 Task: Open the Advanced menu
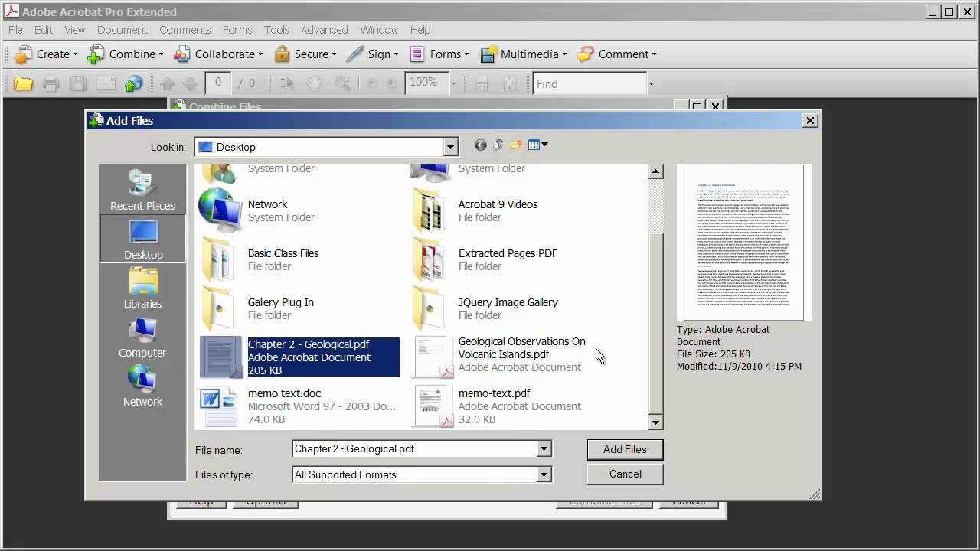tap(325, 30)
